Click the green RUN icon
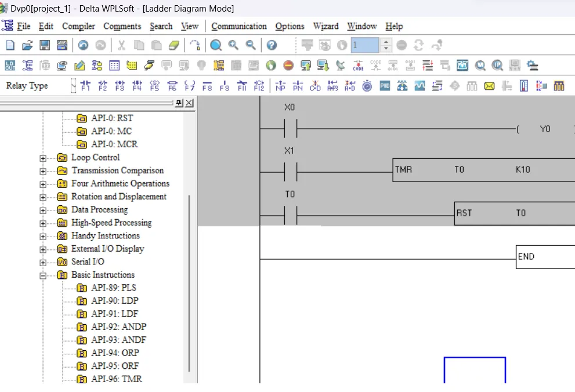Screen dimensions: 575x392 point(271,66)
